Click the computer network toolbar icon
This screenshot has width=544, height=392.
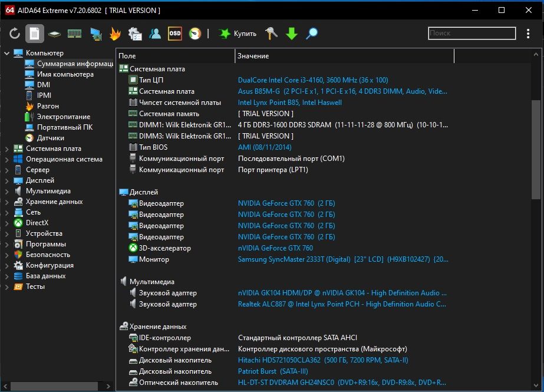pyautogui.click(x=95, y=34)
